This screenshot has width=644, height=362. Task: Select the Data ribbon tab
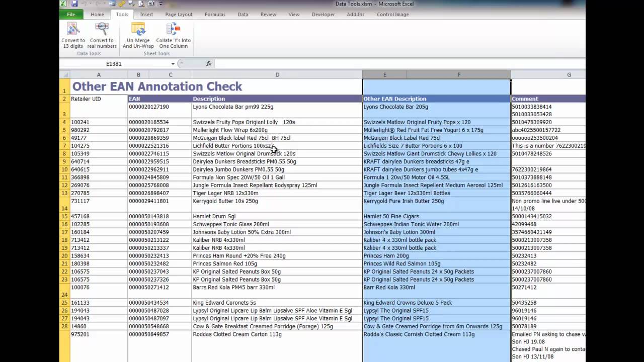tap(243, 15)
